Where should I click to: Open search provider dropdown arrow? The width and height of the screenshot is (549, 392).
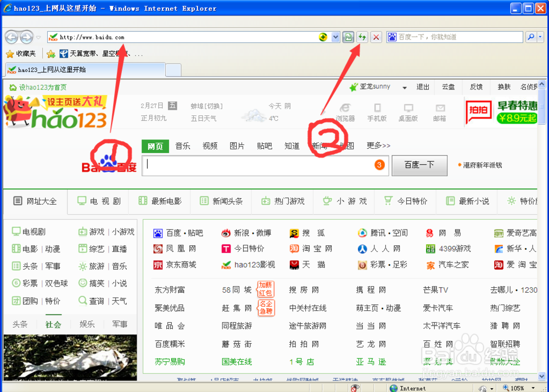tap(540, 37)
